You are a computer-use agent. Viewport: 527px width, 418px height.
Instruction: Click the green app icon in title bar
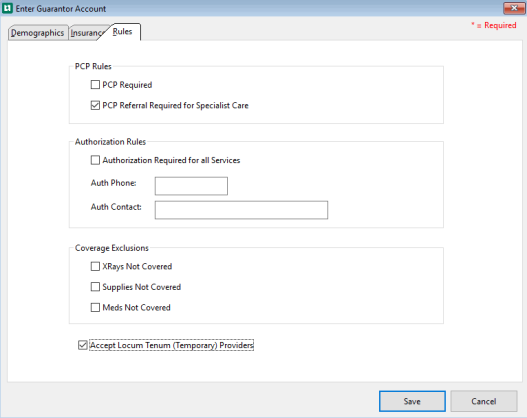(7, 8)
